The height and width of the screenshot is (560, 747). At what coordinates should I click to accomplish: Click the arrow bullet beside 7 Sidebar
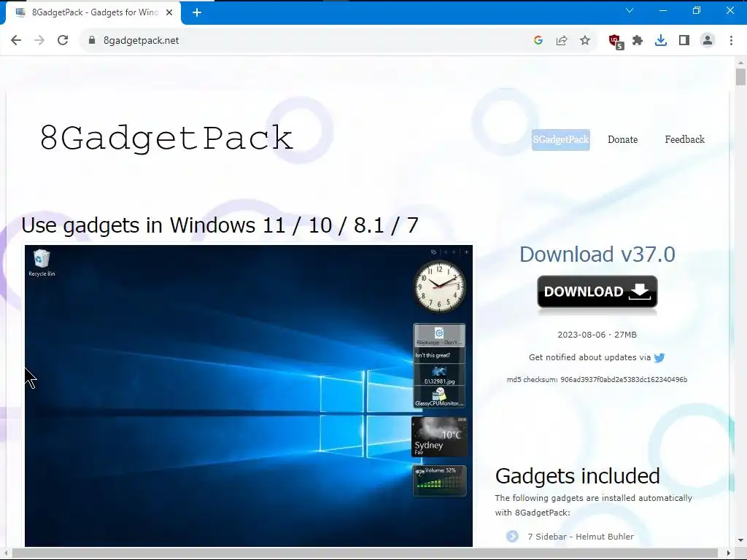click(512, 537)
